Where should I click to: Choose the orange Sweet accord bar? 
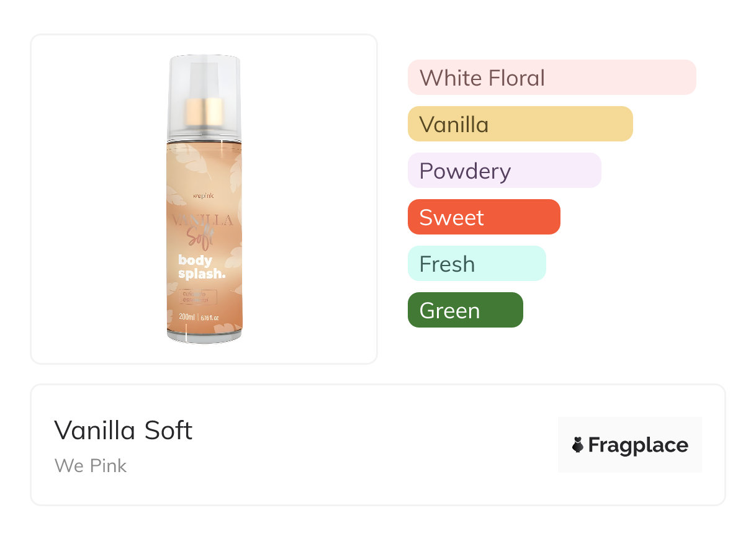coord(484,217)
